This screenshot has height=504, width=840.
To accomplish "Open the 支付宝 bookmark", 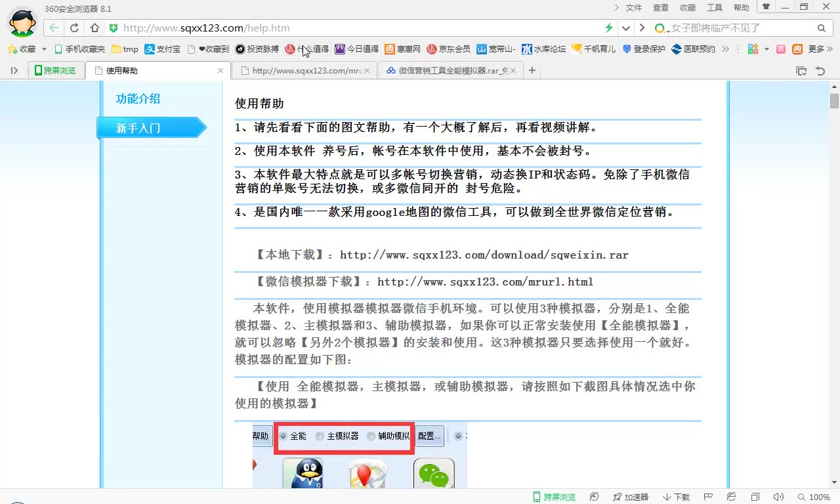I will pos(162,49).
